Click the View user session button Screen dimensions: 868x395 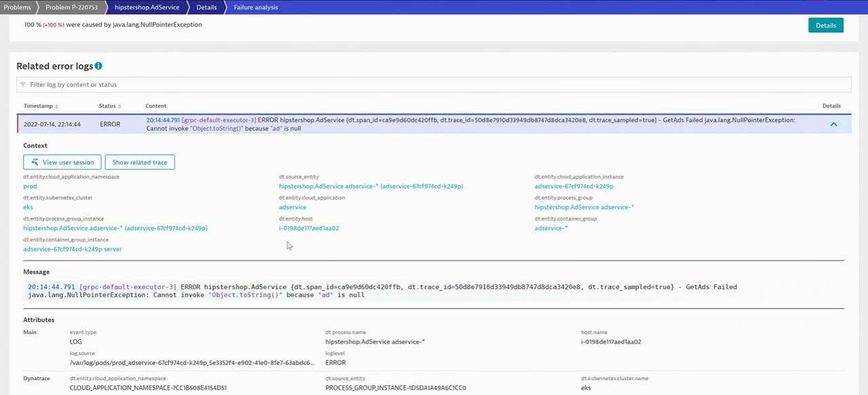62,162
